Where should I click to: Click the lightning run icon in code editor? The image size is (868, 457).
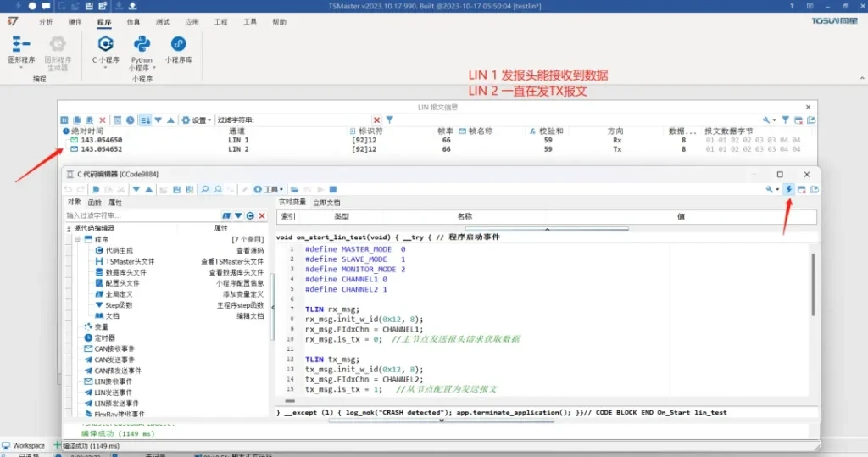coord(789,189)
